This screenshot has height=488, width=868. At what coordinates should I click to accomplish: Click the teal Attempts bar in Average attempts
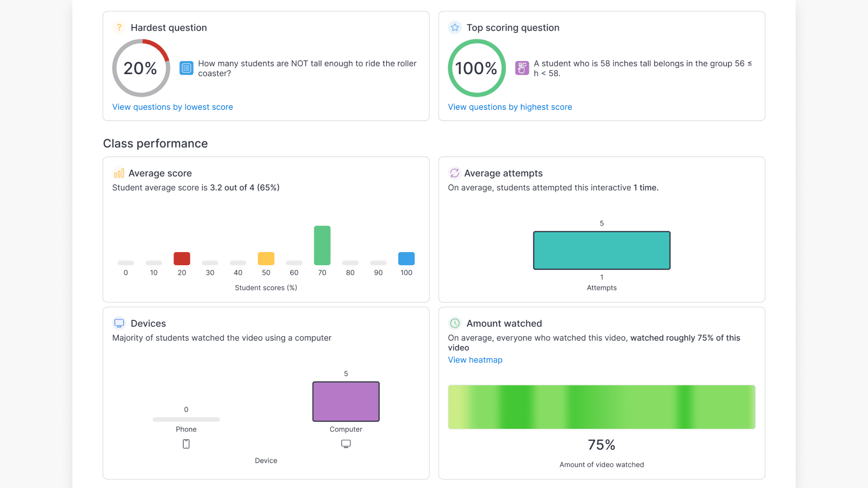coord(601,250)
